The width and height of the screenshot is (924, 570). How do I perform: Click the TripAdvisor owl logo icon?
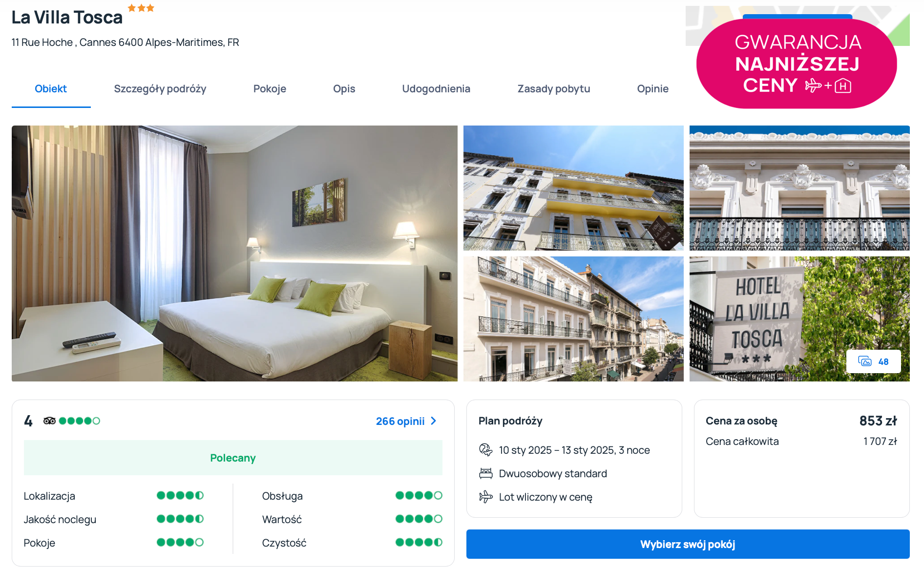click(49, 421)
